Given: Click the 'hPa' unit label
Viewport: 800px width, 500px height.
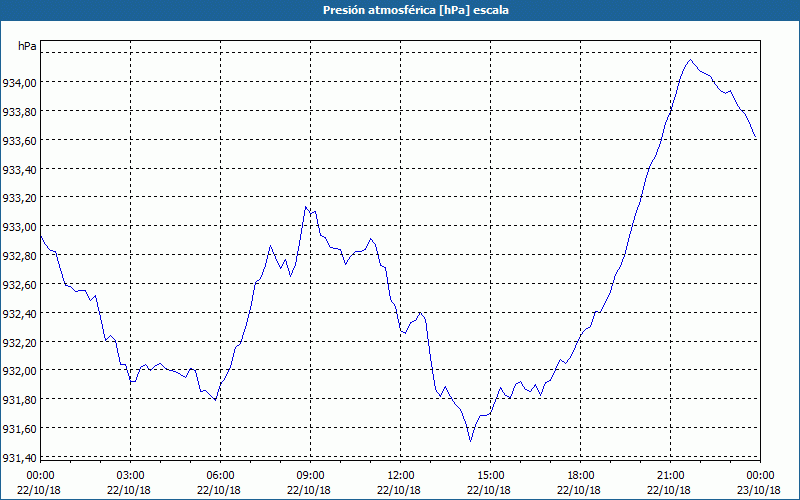Looking at the screenshot, I should tap(27, 46).
